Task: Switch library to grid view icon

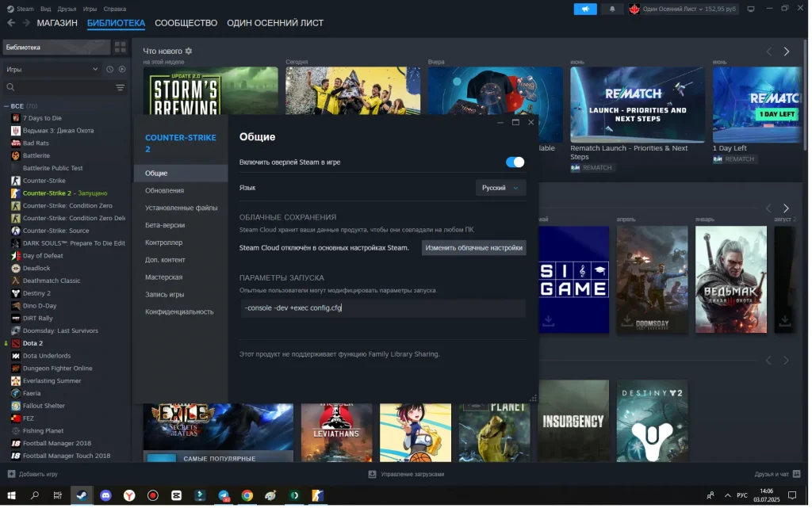Action: click(x=121, y=47)
